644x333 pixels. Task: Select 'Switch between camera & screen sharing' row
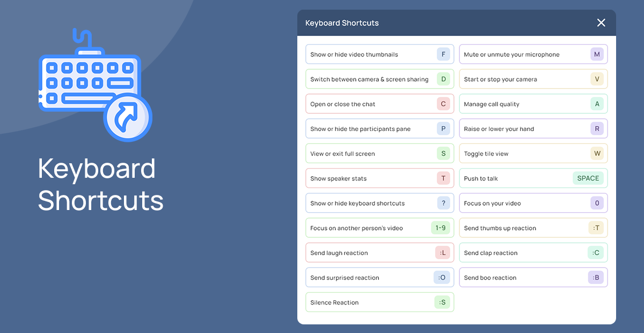point(369,79)
